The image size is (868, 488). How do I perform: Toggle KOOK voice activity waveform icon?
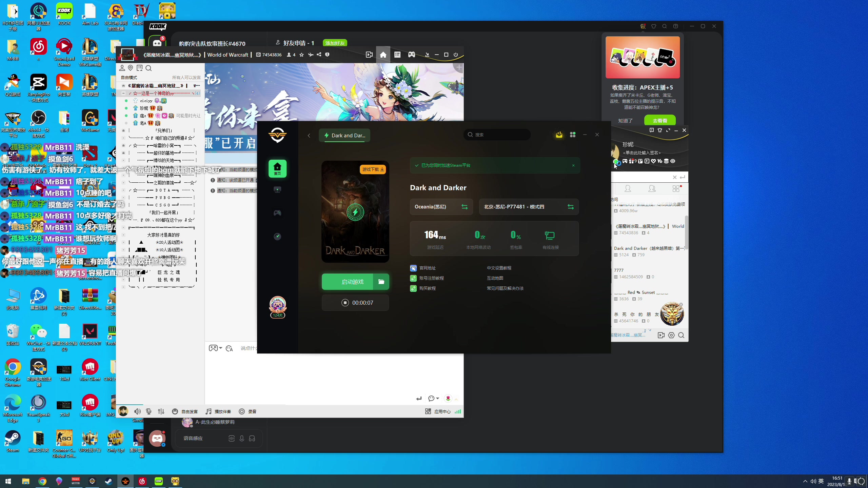pyautogui.click(x=232, y=439)
